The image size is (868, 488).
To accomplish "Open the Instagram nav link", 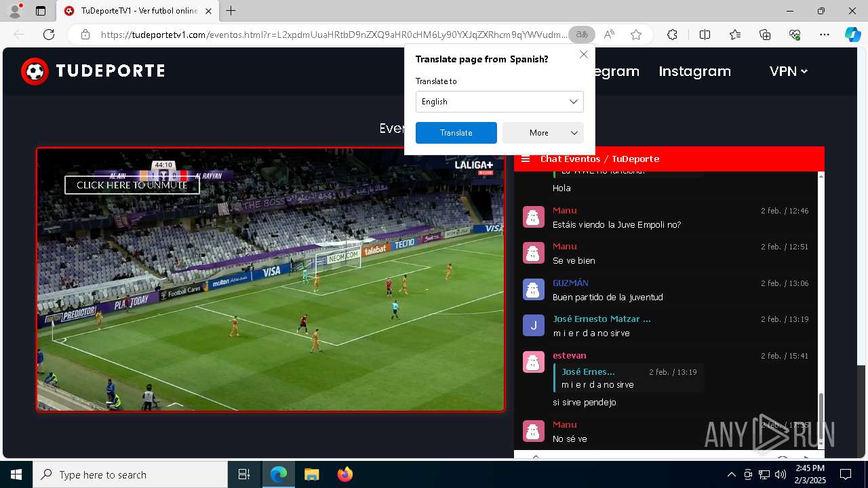I will tap(694, 71).
